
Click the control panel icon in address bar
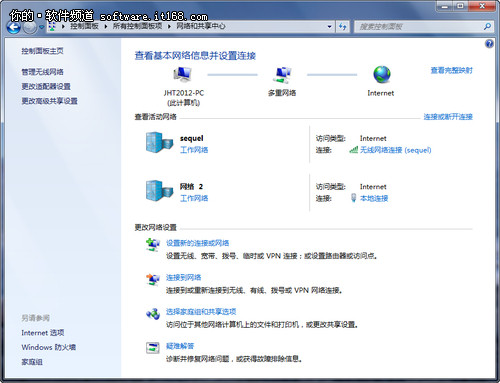(52, 27)
